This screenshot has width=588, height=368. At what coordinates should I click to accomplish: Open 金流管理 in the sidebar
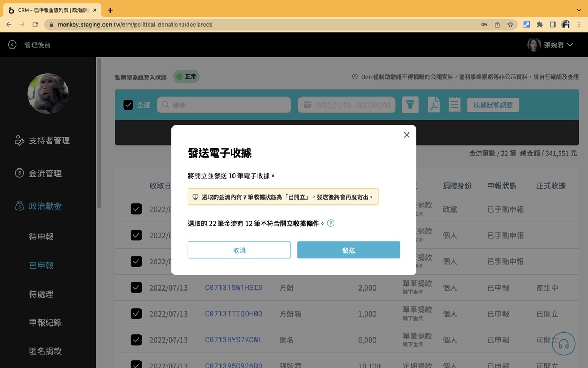(45, 173)
